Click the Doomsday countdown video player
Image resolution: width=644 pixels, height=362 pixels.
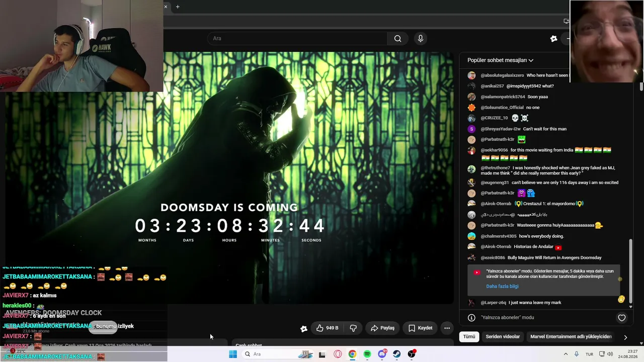pos(229,177)
